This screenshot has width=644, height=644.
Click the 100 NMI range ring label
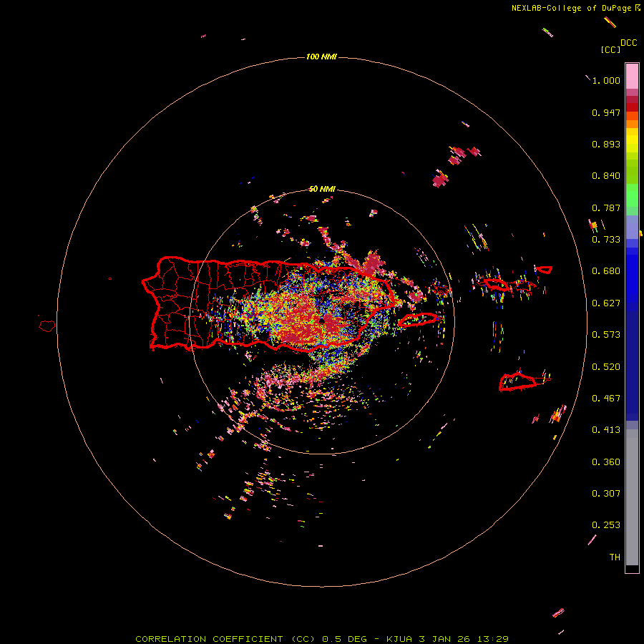321,57
